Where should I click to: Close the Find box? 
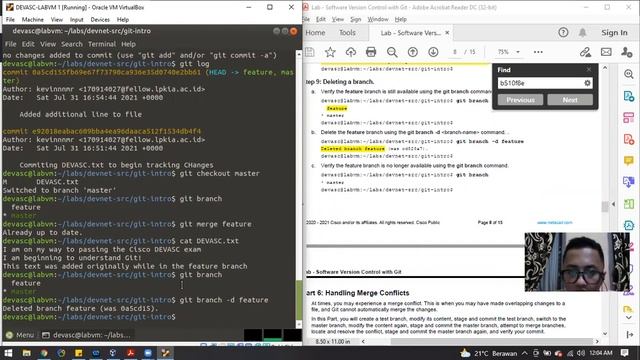coord(589,70)
